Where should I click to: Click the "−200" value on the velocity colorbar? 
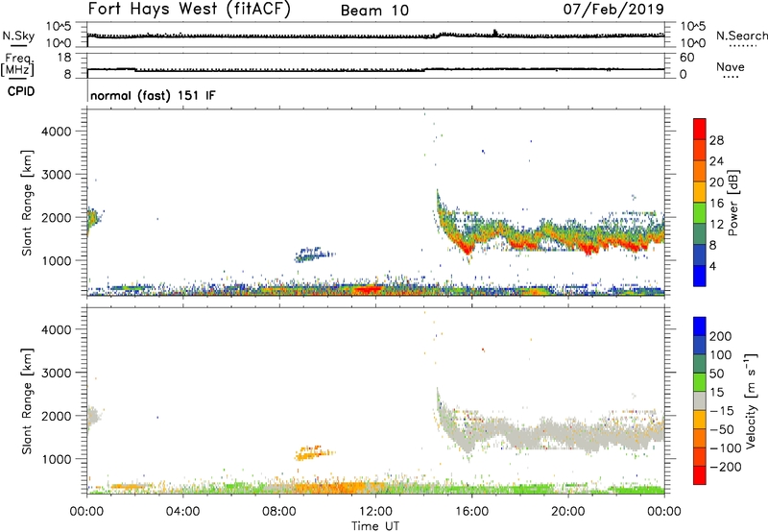click(x=726, y=467)
